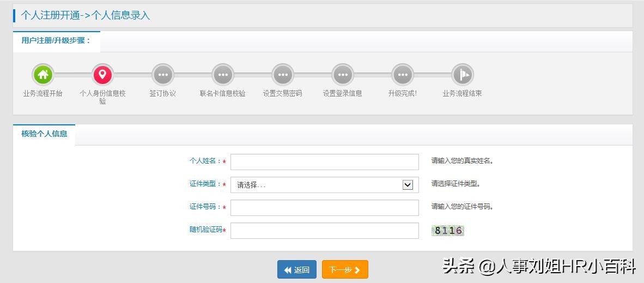
Task: Click the hint 请选择证件类型
Action: tap(455, 184)
